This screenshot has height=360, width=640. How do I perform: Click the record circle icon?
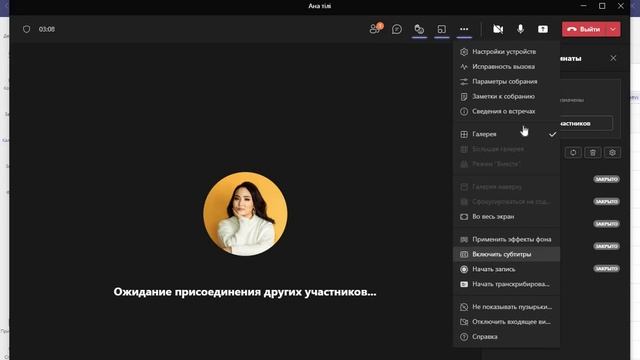[x=464, y=269]
